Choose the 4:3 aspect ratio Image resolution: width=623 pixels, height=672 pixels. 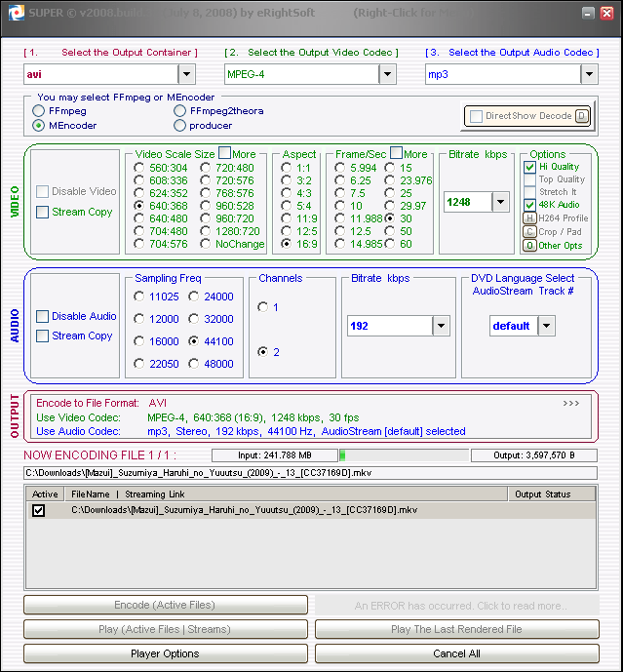tap(286, 193)
